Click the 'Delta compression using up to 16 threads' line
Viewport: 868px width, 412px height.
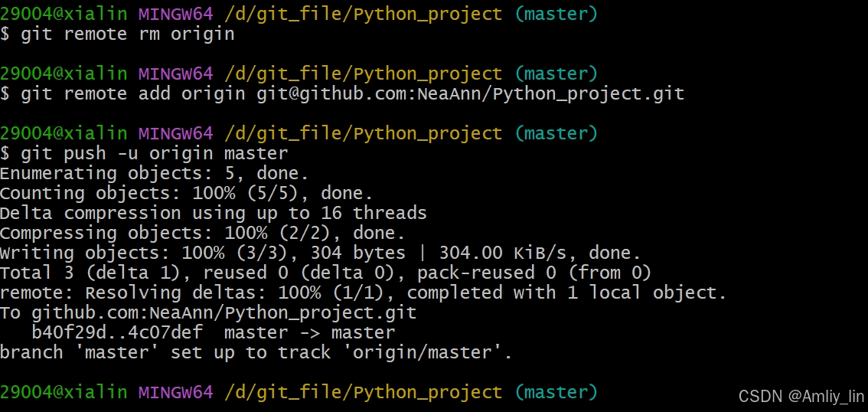point(214,213)
